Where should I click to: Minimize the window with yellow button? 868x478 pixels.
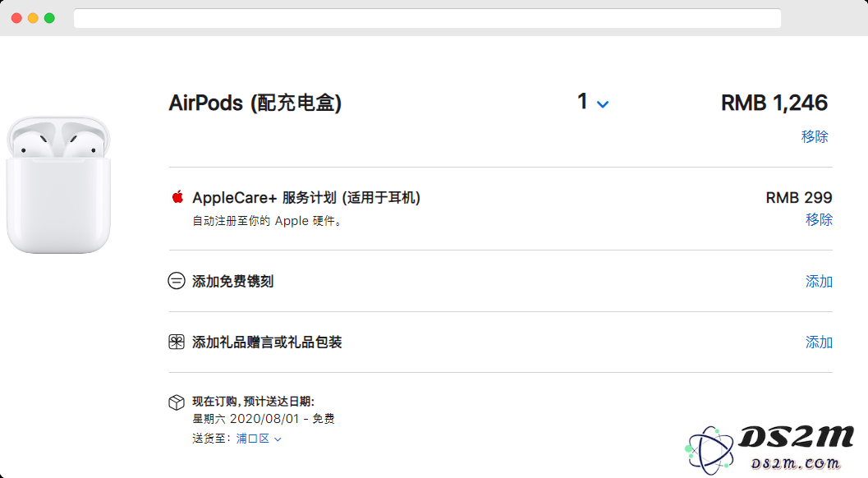(x=33, y=18)
